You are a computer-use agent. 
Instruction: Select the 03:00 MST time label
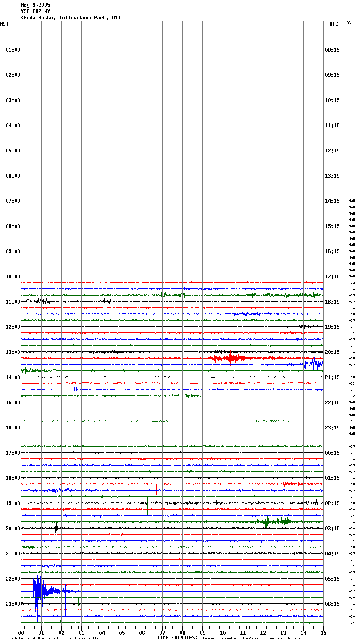click(x=13, y=100)
